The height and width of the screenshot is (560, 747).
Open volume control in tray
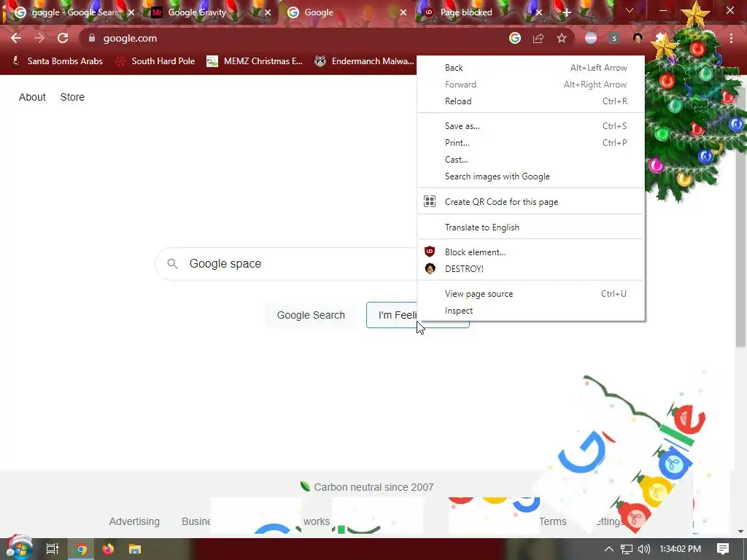(643, 549)
